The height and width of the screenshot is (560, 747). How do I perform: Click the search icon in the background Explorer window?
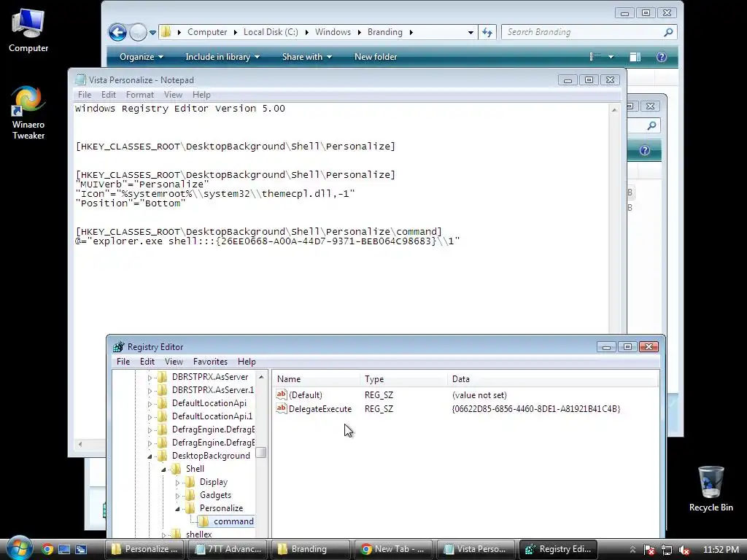tap(651, 125)
